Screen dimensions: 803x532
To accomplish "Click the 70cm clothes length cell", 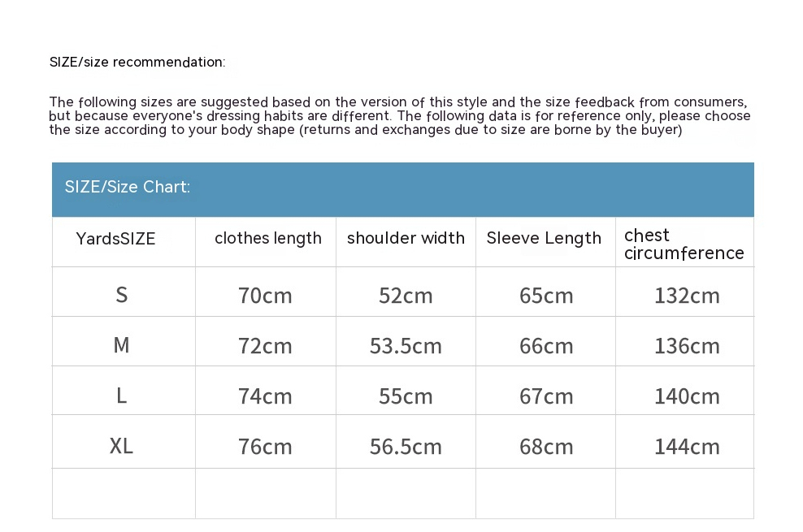I will tap(265, 296).
